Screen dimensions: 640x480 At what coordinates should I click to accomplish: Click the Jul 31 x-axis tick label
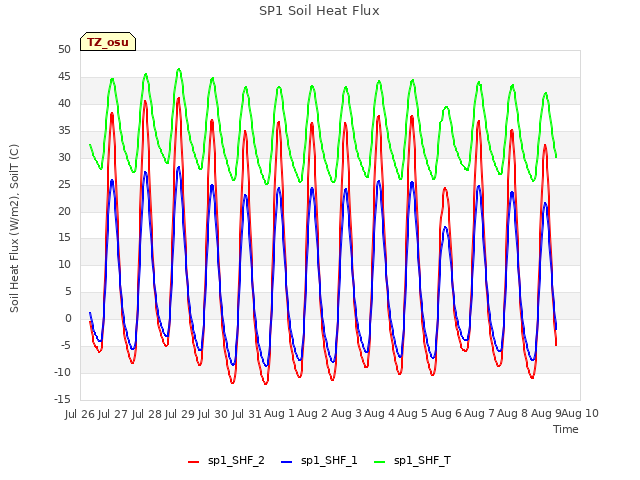[x=247, y=414]
